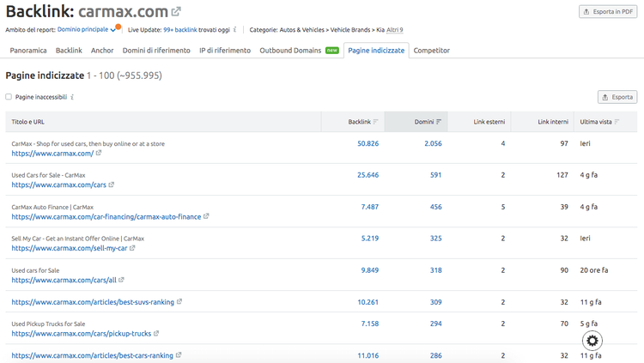This screenshot has height=363, width=644.
Task: Open Domini di riferimento tab
Action: pos(156,50)
